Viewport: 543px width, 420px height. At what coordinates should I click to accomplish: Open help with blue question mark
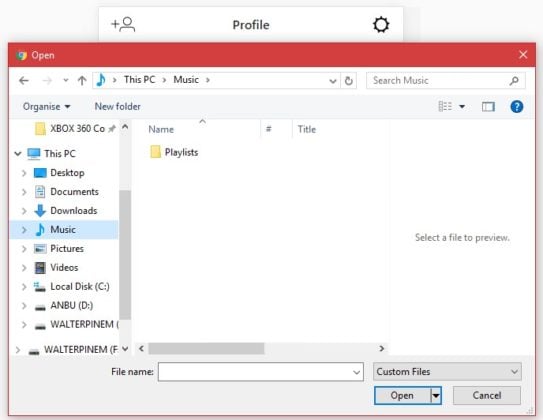[516, 107]
